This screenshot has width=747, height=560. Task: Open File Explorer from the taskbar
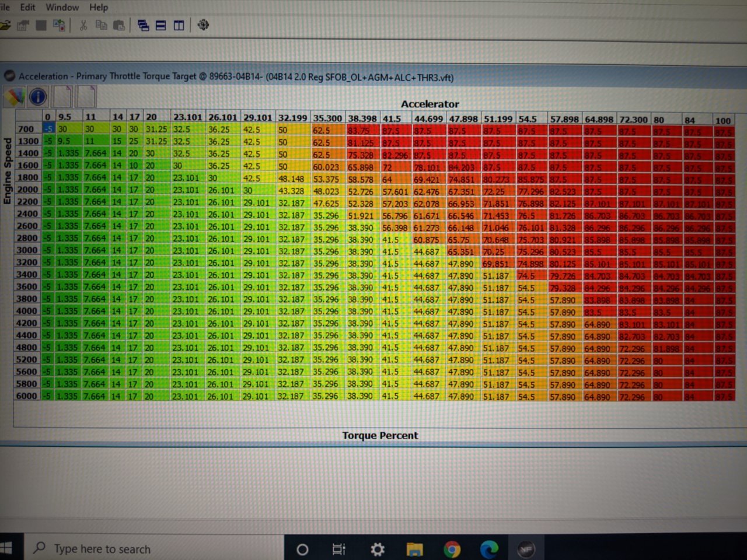414,549
